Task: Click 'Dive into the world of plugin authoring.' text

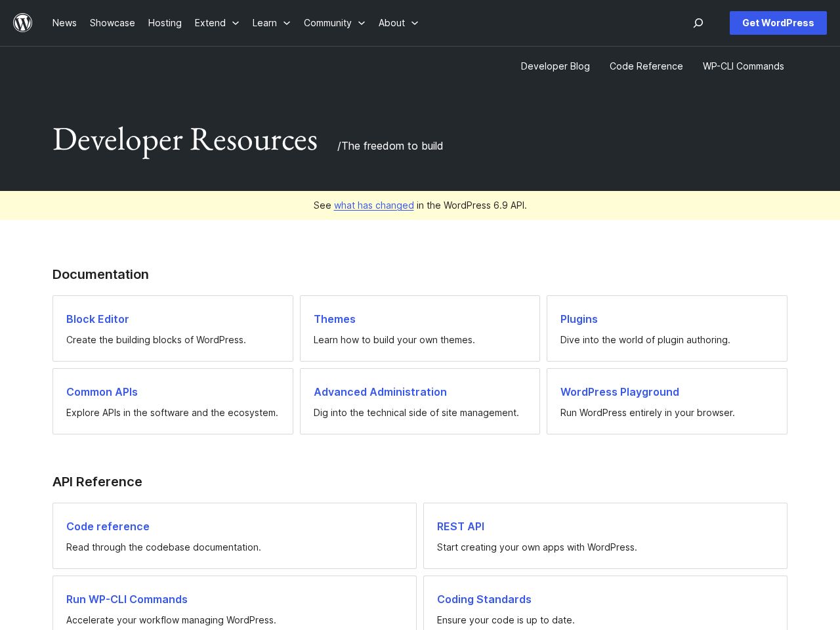Action: click(x=645, y=340)
